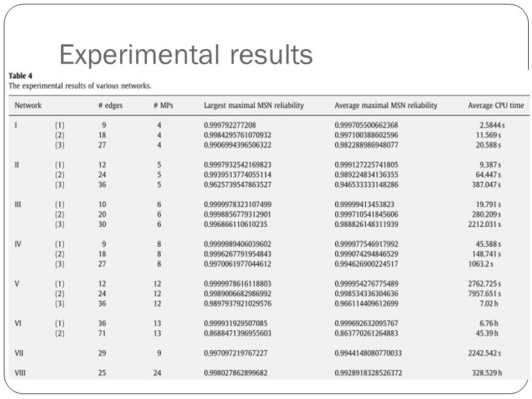Click the 71 edges value in Network VI
Screen dimensions: 532x399
pos(102,333)
